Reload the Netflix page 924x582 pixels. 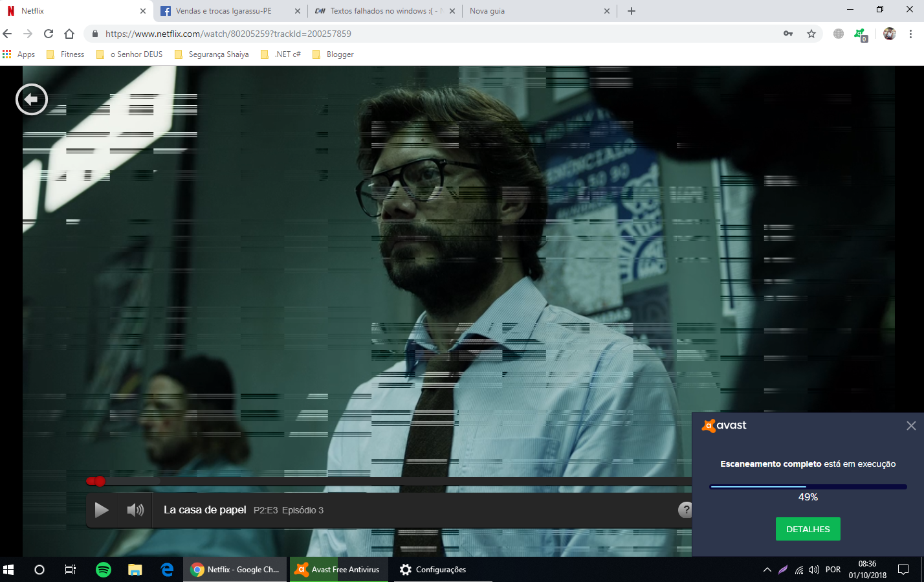49,34
